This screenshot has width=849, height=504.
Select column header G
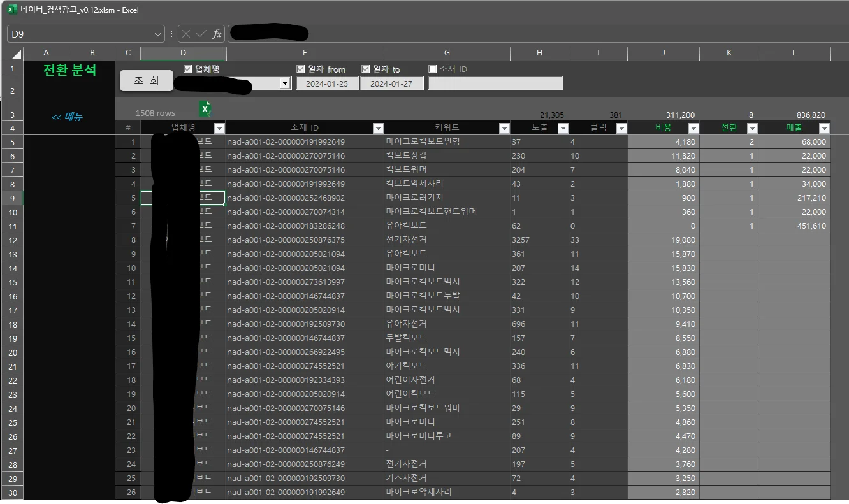(447, 53)
